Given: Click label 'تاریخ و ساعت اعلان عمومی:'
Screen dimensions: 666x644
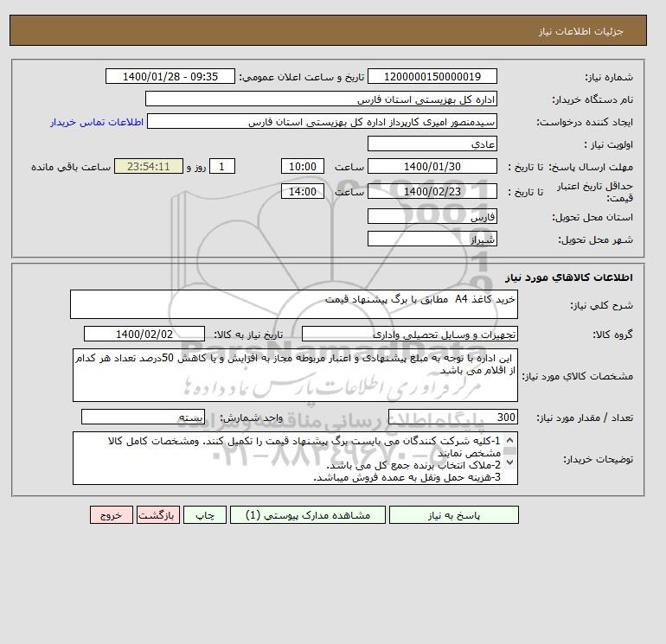Looking at the screenshot, I should (x=302, y=77).
